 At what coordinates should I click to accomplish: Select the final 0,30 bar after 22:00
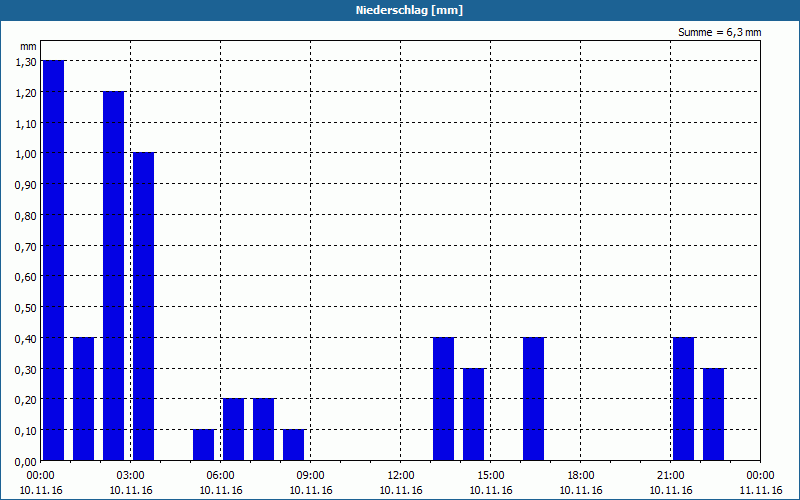[713, 414]
